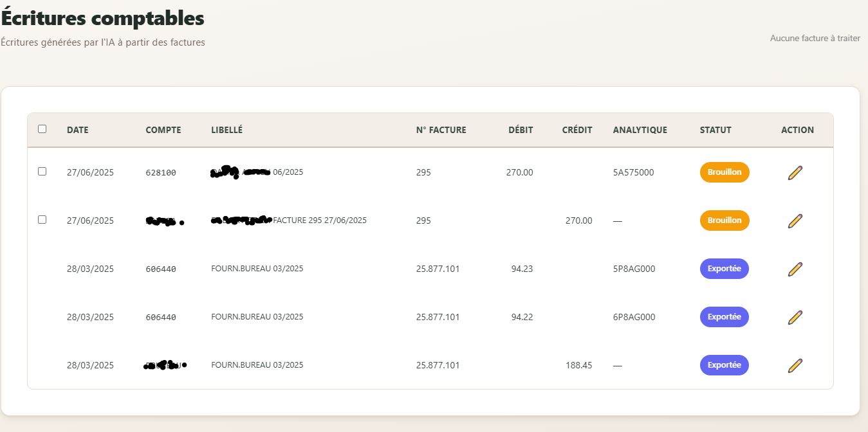
Task: Click the Brouillon badge on the 628100 row
Action: pos(725,172)
